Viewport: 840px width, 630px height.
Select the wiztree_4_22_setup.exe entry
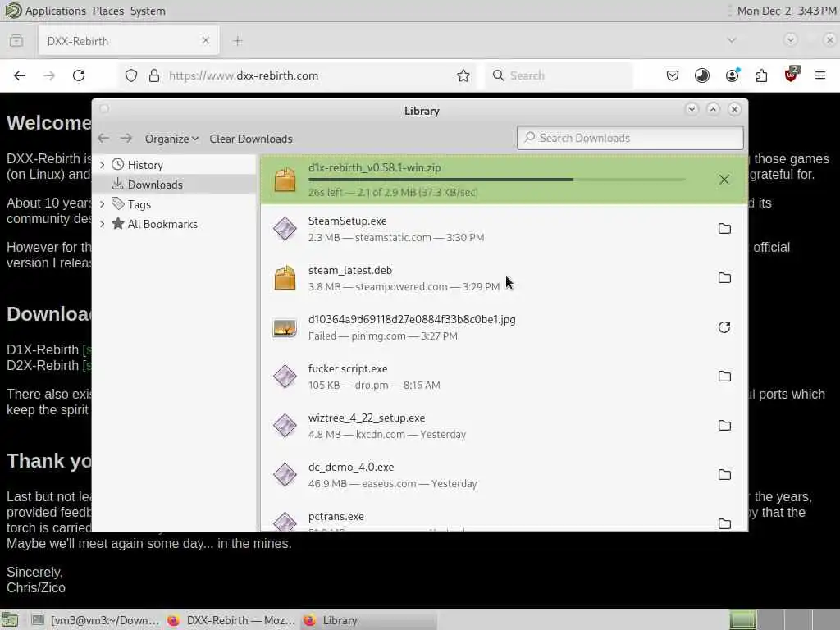pyautogui.click(x=504, y=426)
